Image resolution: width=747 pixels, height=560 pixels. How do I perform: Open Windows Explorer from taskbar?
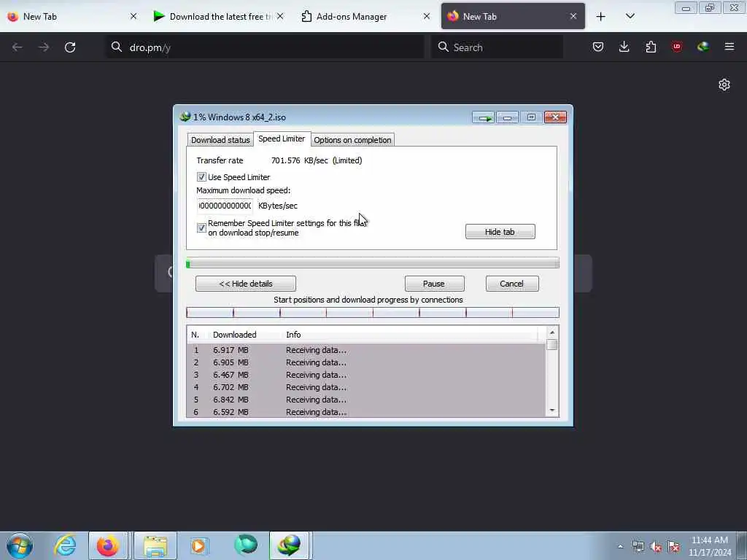(x=155, y=545)
